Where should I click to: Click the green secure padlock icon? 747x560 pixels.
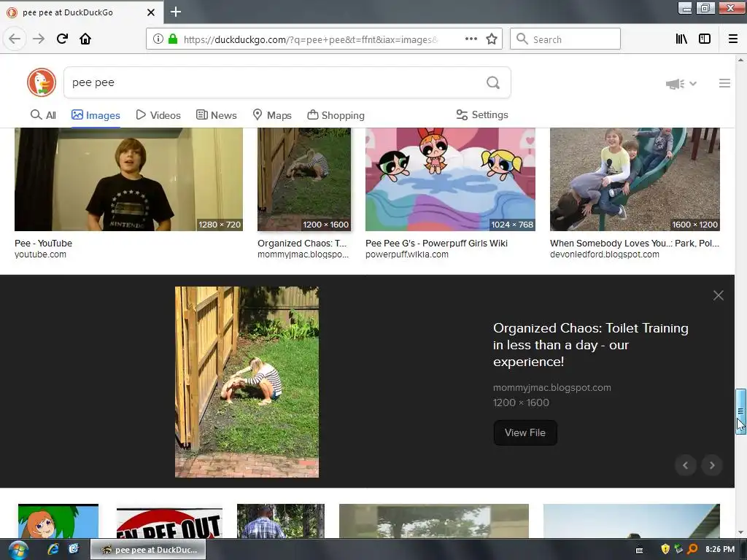click(x=173, y=39)
